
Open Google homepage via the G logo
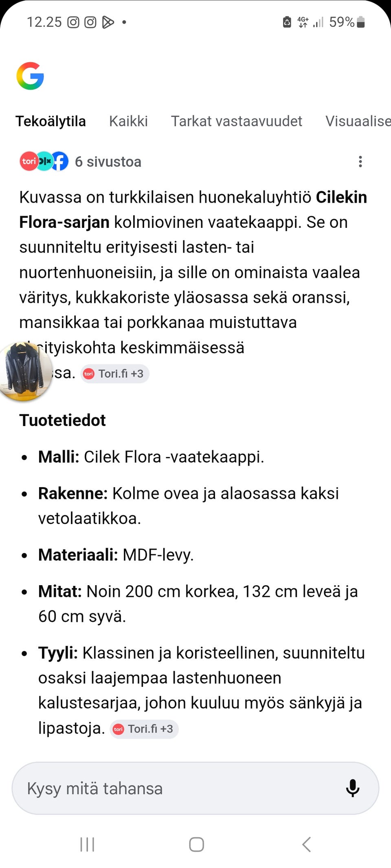point(29,77)
